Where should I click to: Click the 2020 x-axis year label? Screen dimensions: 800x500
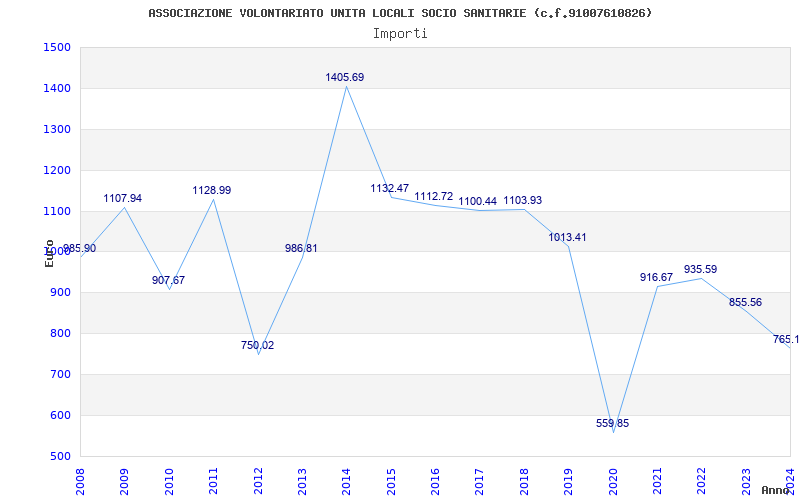pos(613,482)
